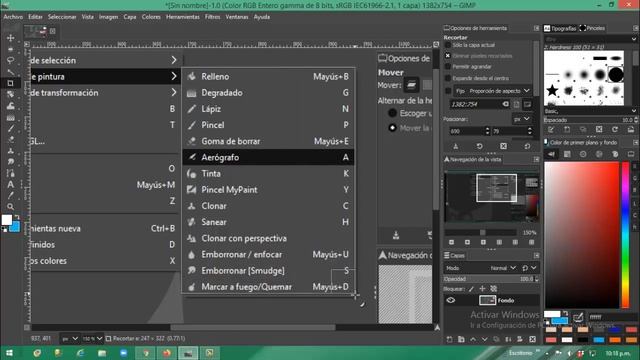This screenshot has width=640, height=360.
Task: Toggle lock pixels for the layer
Action: coord(471,289)
